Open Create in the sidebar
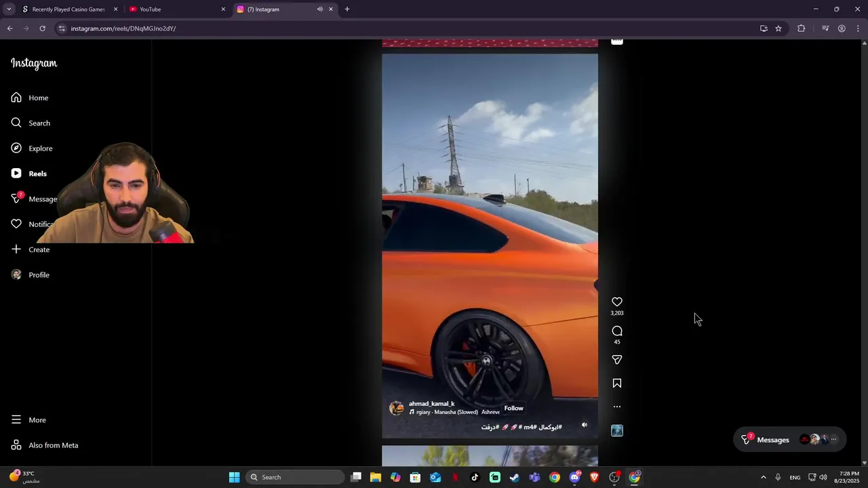This screenshot has width=868, height=488. pos(31,249)
